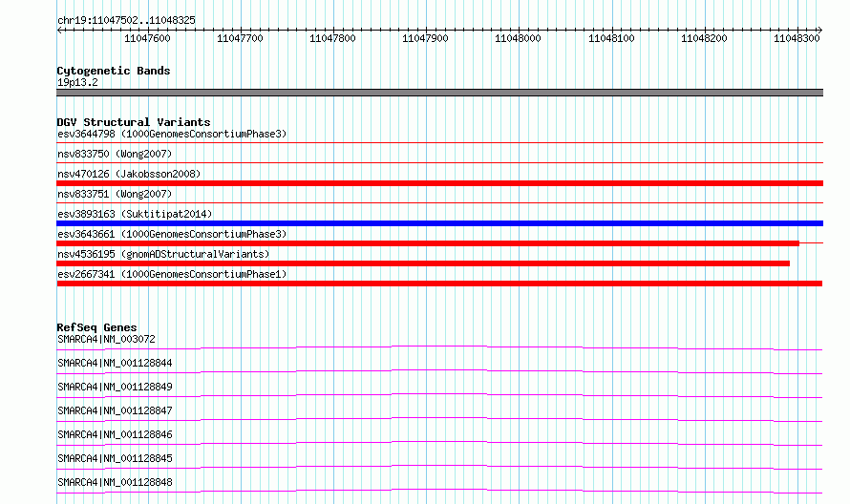850x504 pixels.
Task: Select the 19p13.2 band label
Action: (x=77, y=82)
